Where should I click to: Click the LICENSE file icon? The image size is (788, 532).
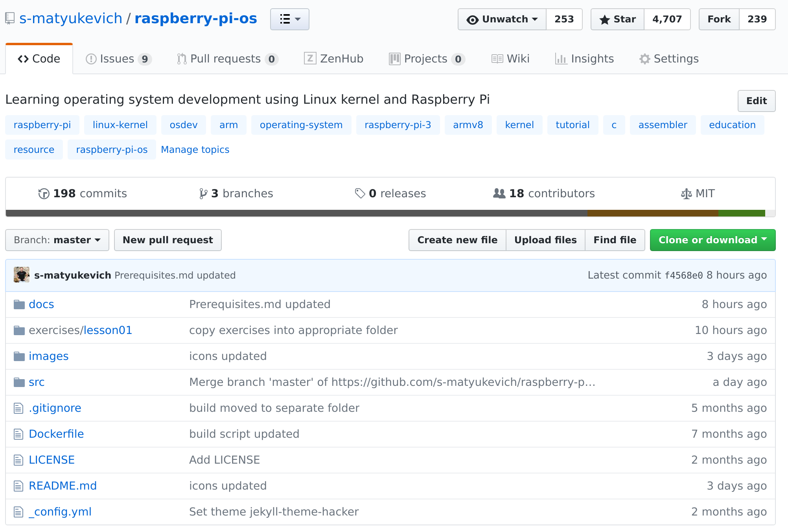pyautogui.click(x=18, y=460)
